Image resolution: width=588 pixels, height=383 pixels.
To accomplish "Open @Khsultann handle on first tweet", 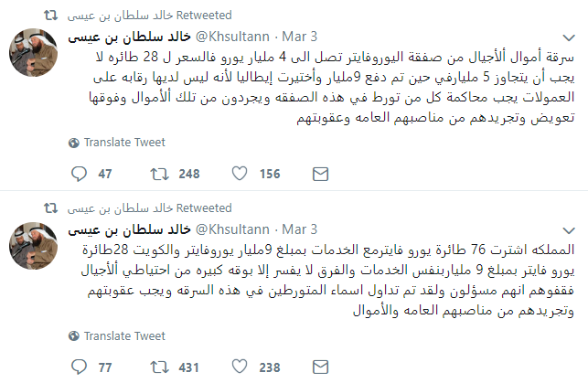I will (x=235, y=36).
